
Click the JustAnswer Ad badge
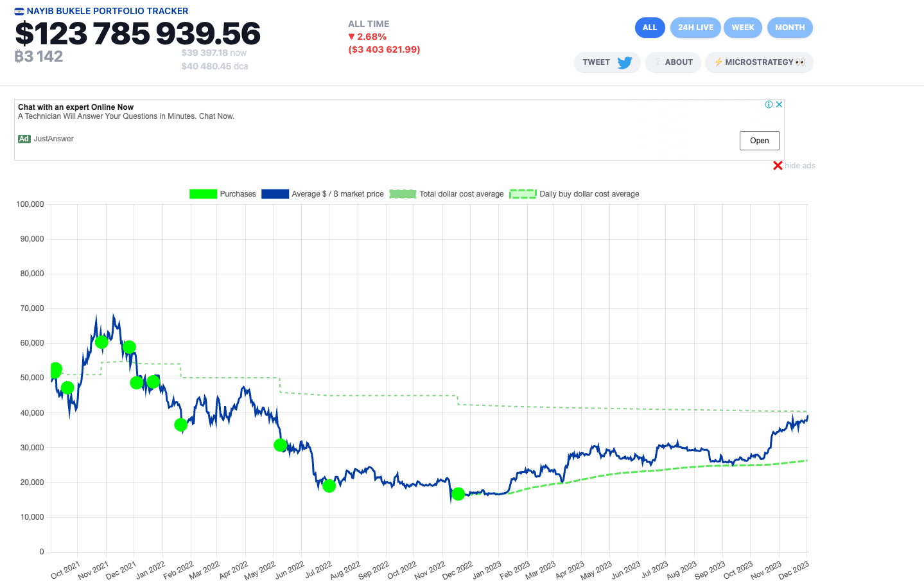(24, 139)
